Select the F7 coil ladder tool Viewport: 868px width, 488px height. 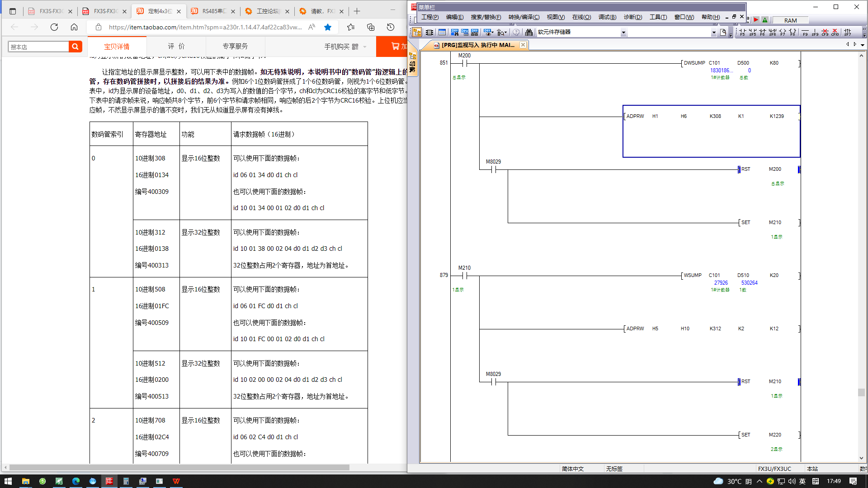click(782, 32)
